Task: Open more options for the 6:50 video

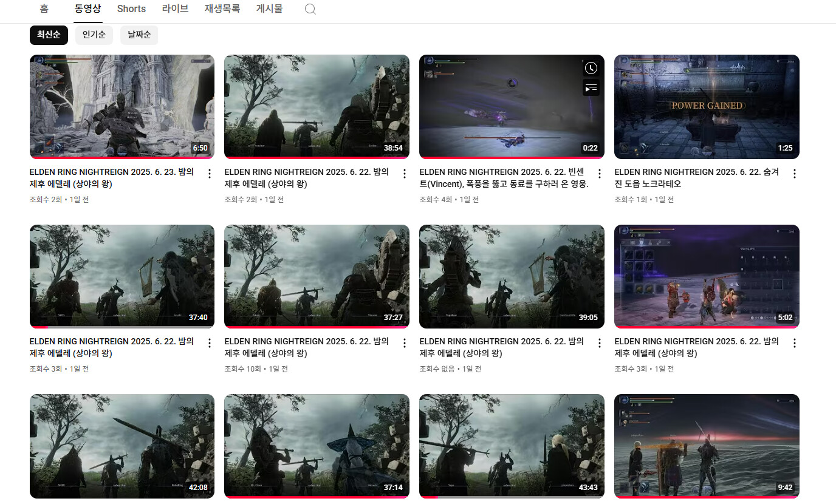Action: click(x=210, y=174)
